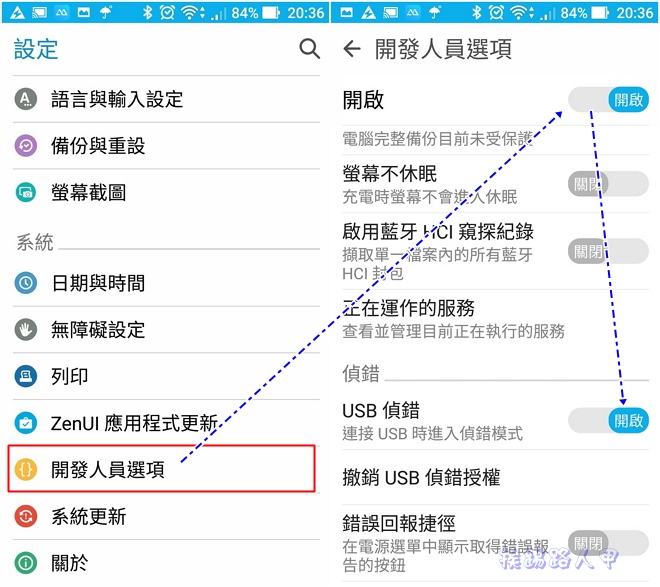660x587 pixels.
Task: Open 無障礙設定
Action: point(166,329)
